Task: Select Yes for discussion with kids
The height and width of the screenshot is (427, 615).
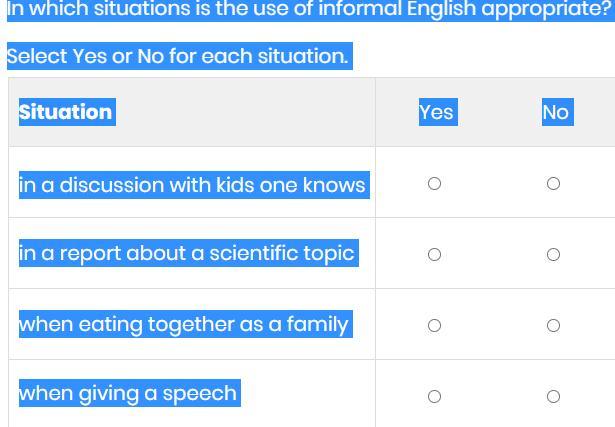Action: pyautogui.click(x=434, y=184)
